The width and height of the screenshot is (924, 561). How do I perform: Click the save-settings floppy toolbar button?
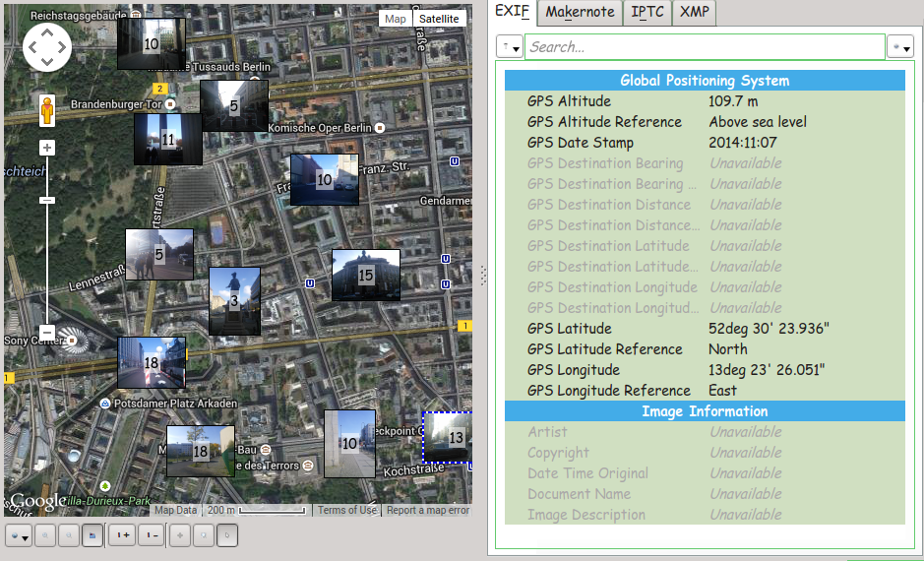(x=92, y=535)
